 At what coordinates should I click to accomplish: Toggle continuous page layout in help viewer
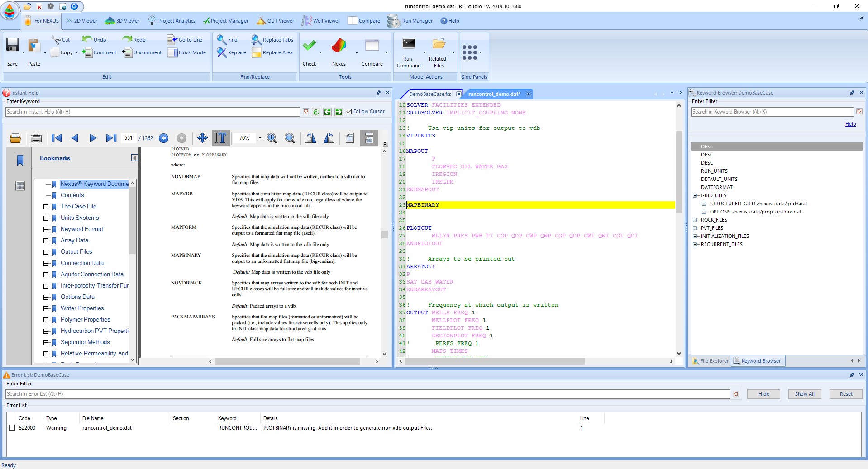[x=369, y=138]
